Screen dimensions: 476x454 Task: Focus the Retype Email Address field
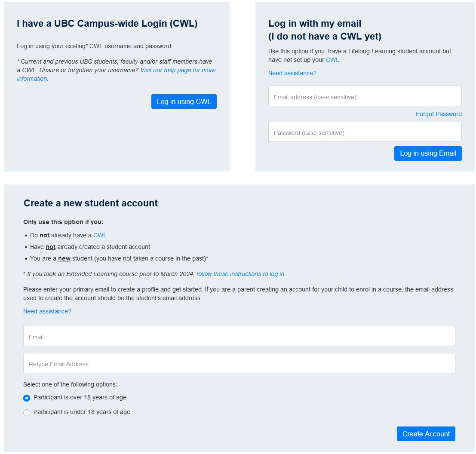click(239, 363)
